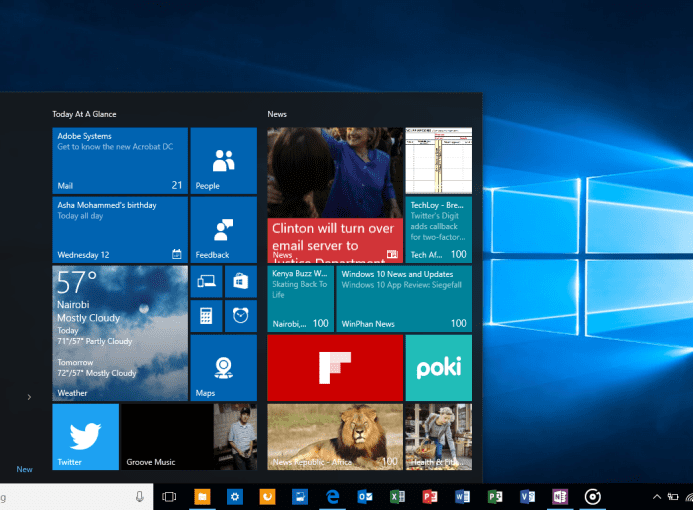Click the New link in left pane
The width and height of the screenshot is (693, 510).
[x=24, y=469]
